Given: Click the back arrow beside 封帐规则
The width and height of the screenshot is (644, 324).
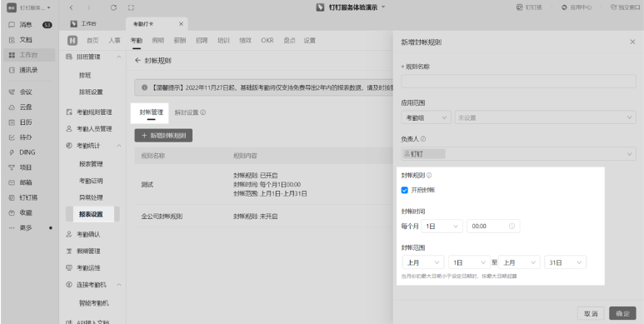Looking at the screenshot, I should (137, 61).
